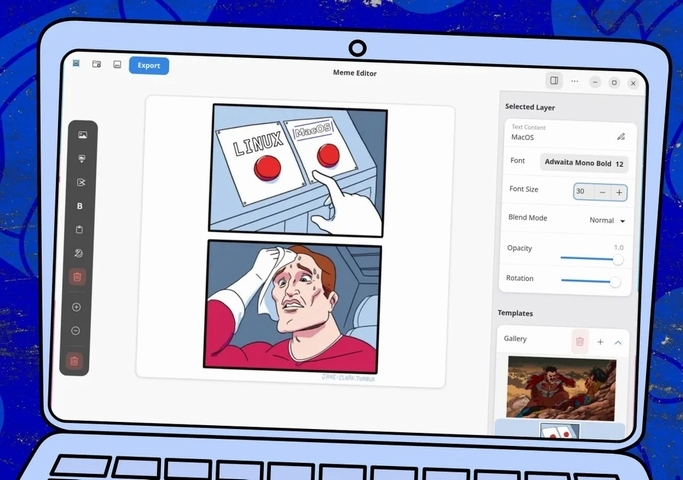Viewport: 683px width, 480px height.
Task: Click the Font Size value field showing 30
Action: point(583,191)
